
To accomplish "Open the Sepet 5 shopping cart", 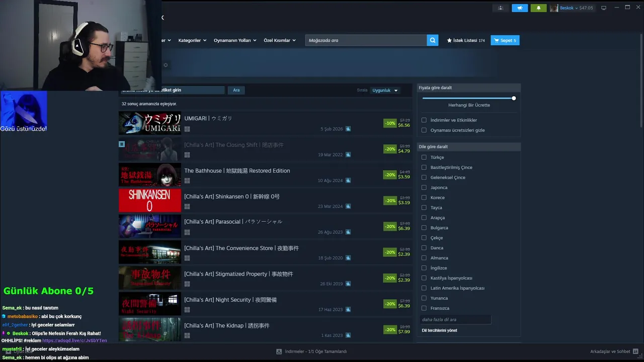I will (505, 40).
